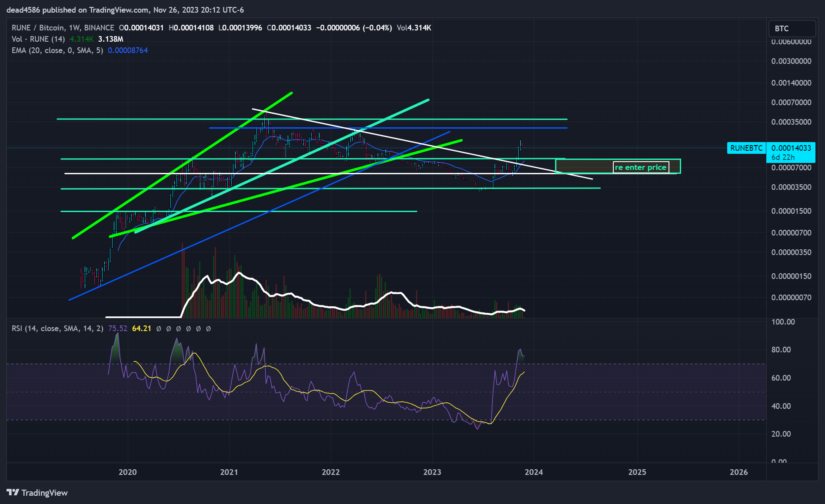Click the 2021 label on time axis
Screen dimensions: 825x504
tap(229, 472)
